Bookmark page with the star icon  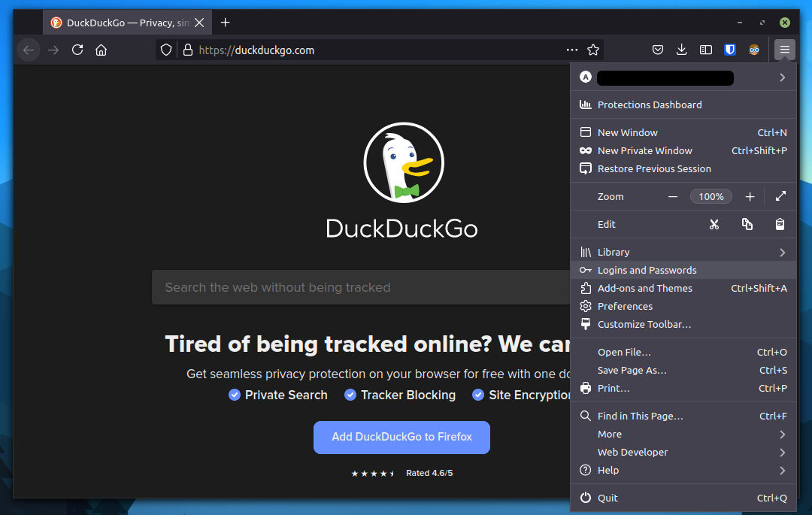pyautogui.click(x=593, y=50)
